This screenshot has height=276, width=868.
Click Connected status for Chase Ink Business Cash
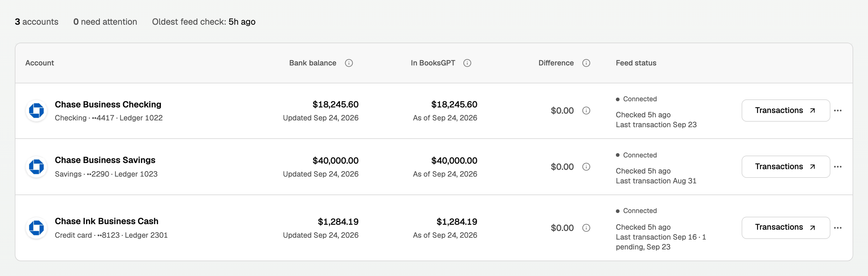coord(636,211)
